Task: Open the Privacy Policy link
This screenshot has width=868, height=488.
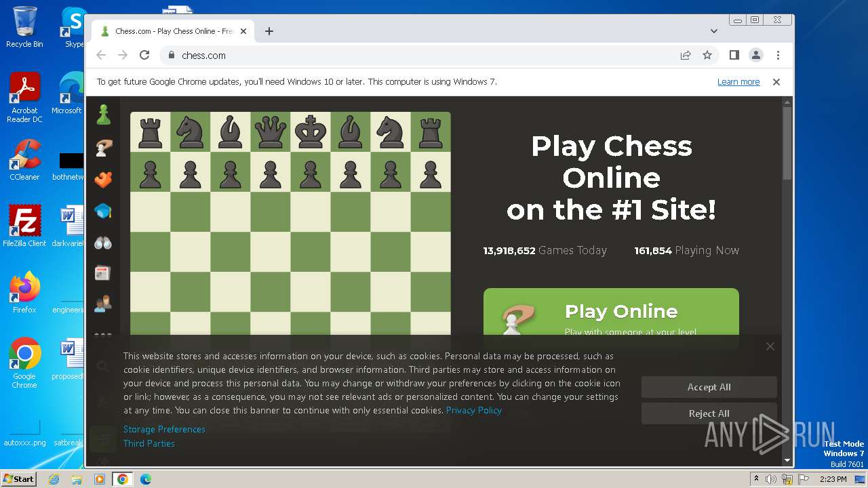Action: [474, 410]
